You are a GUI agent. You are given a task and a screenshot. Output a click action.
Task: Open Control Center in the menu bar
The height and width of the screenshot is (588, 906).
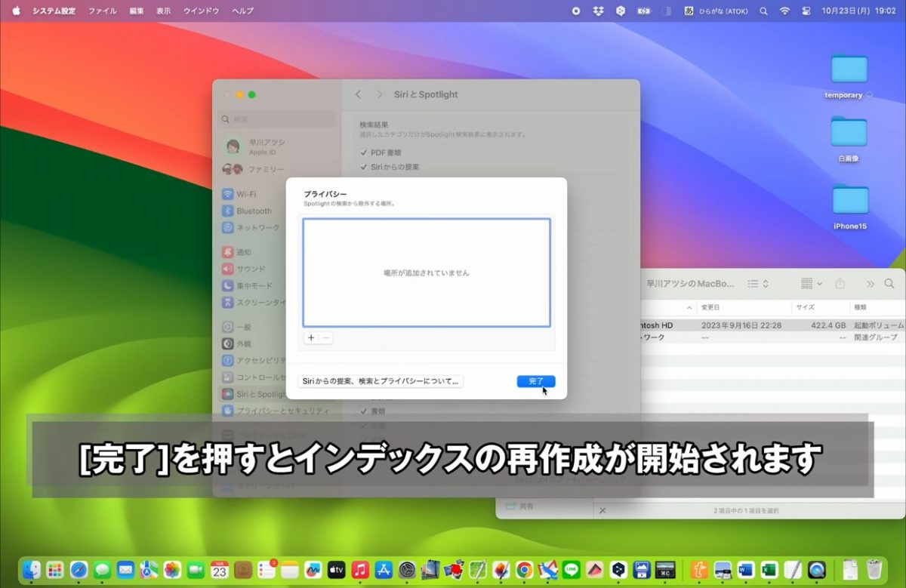pyautogui.click(x=806, y=11)
